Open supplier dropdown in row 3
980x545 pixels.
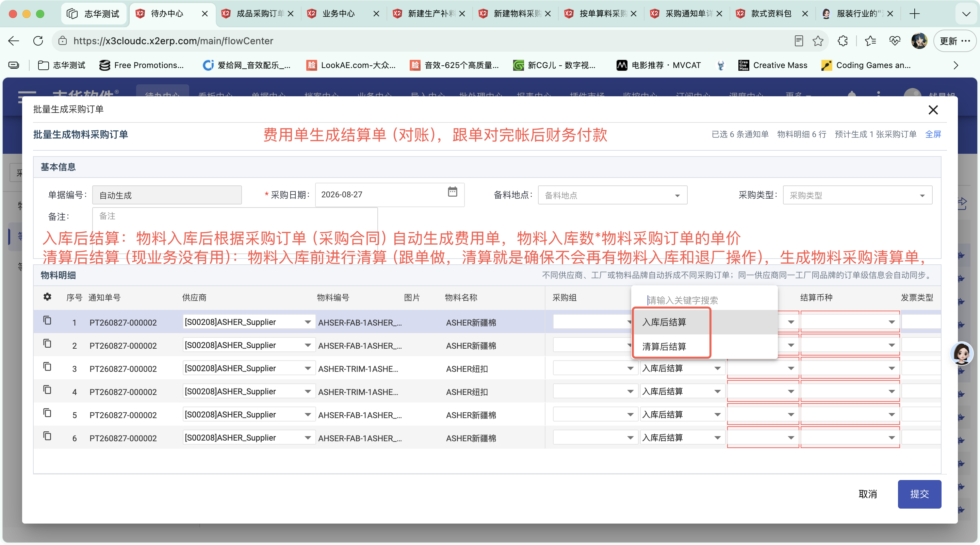[307, 368]
